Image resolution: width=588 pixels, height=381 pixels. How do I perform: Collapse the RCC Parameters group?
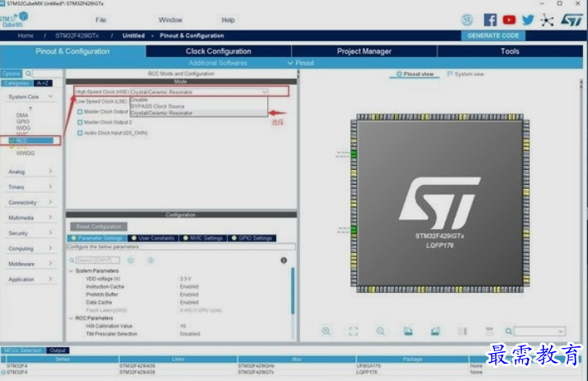click(x=71, y=318)
